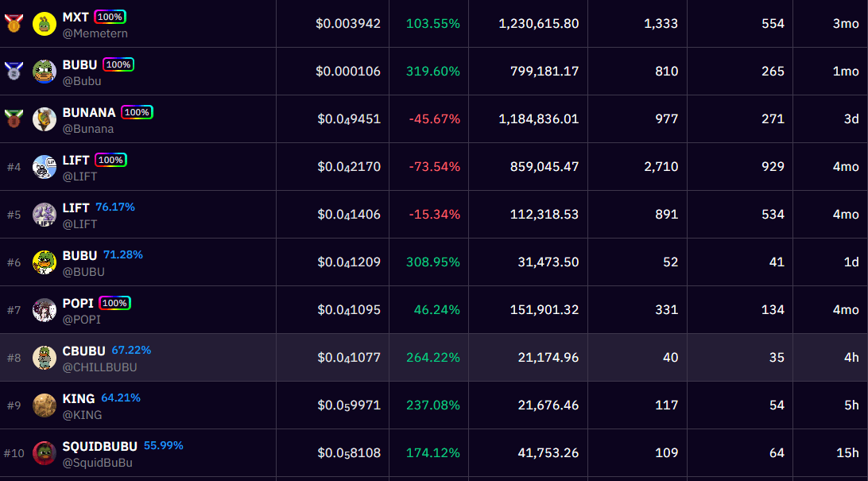The image size is (868, 481).
Task: Click the silver medal rank icon
Action: (x=14, y=72)
